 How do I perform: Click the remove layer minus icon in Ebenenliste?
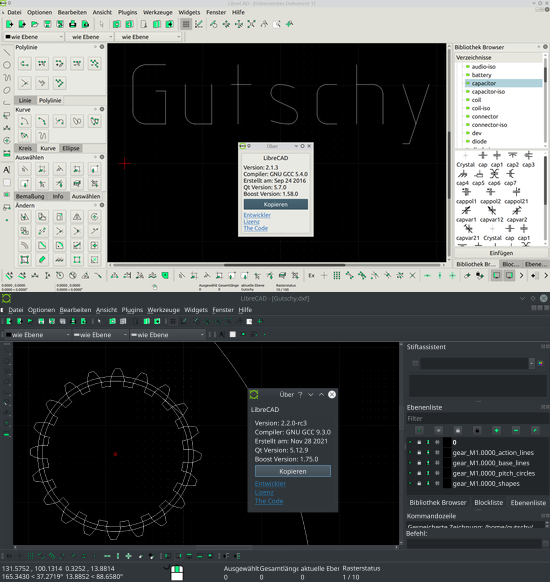point(515,430)
